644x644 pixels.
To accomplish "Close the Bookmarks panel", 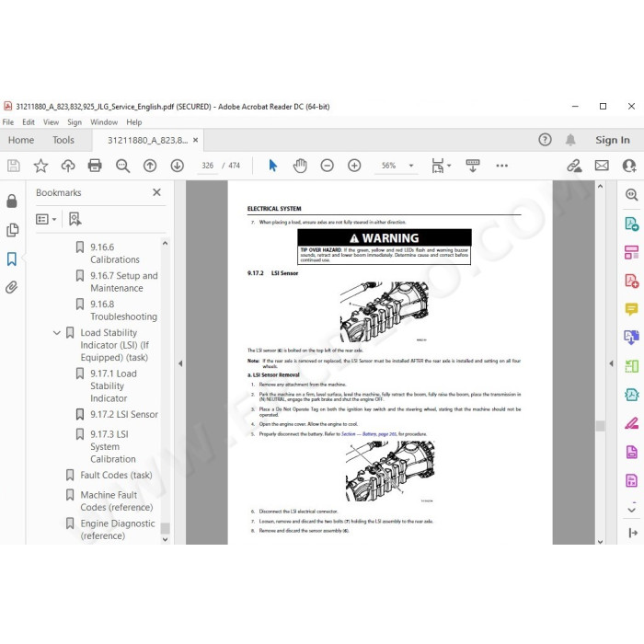I will tap(156, 192).
